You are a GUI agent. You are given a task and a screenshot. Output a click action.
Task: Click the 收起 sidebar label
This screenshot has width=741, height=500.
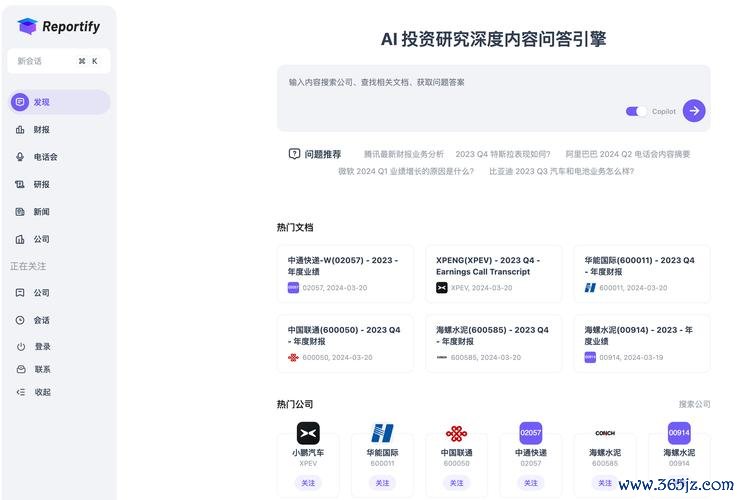pyautogui.click(x=43, y=392)
